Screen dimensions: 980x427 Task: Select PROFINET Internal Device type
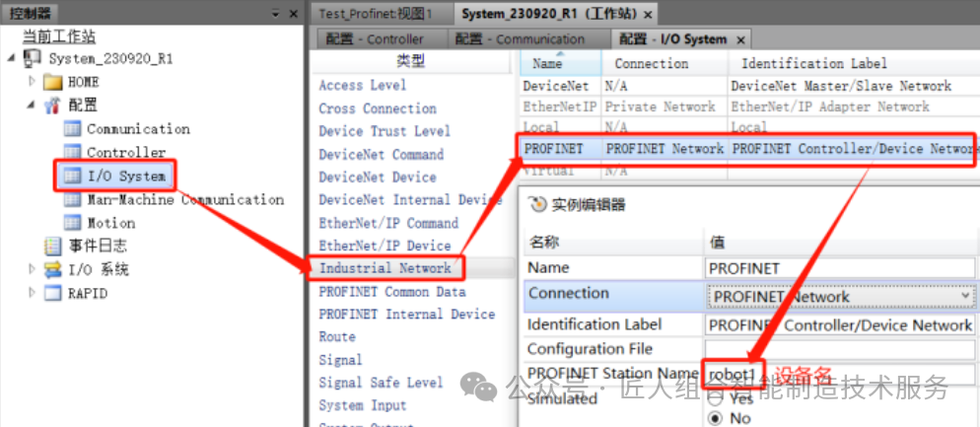pos(406,315)
